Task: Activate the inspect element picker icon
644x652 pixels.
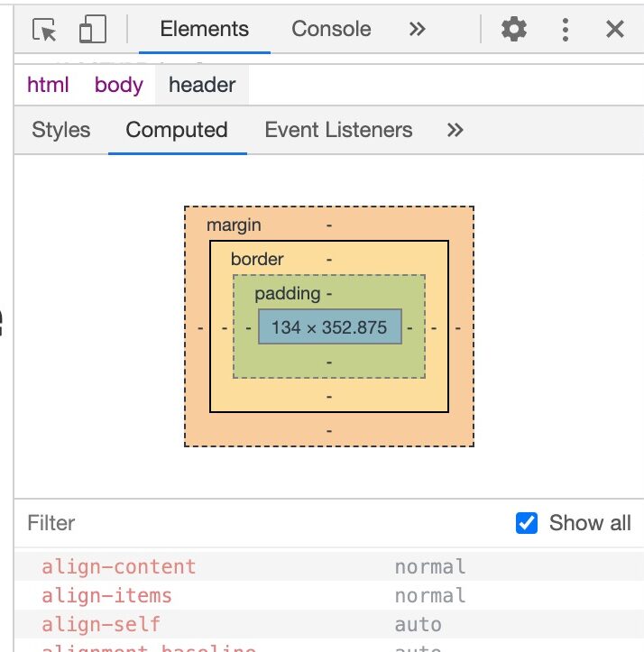Action: pyautogui.click(x=44, y=30)
